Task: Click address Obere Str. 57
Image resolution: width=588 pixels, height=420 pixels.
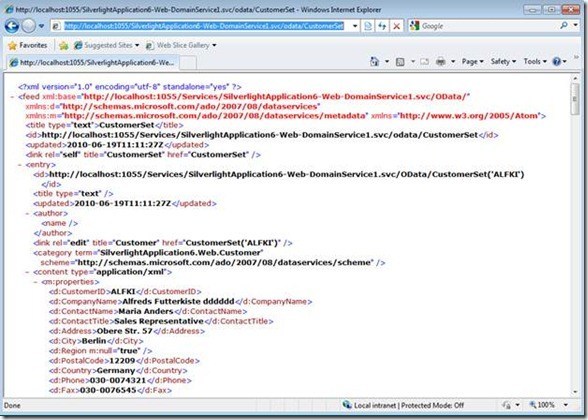Action: [x=124, y=331]
